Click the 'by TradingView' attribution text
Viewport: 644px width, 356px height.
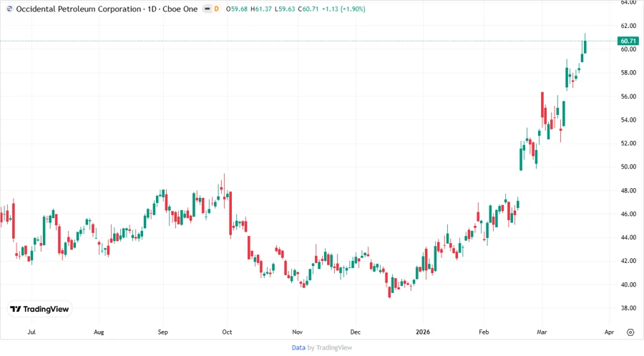click(x=330, y=347)
